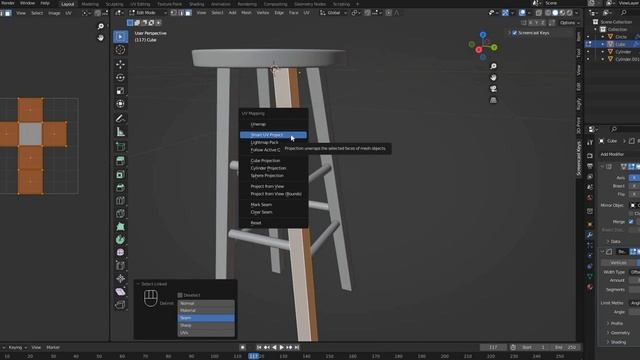640x360 pixels.
Task: Toggle the Deselect checkbox in Select Linked
Action: pyautogui.click(x=180, y=295)
